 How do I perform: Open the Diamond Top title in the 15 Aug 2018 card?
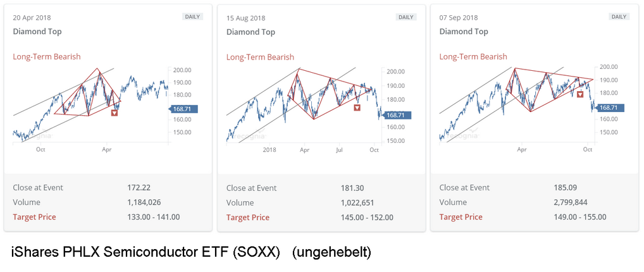[x=251, y=32]
